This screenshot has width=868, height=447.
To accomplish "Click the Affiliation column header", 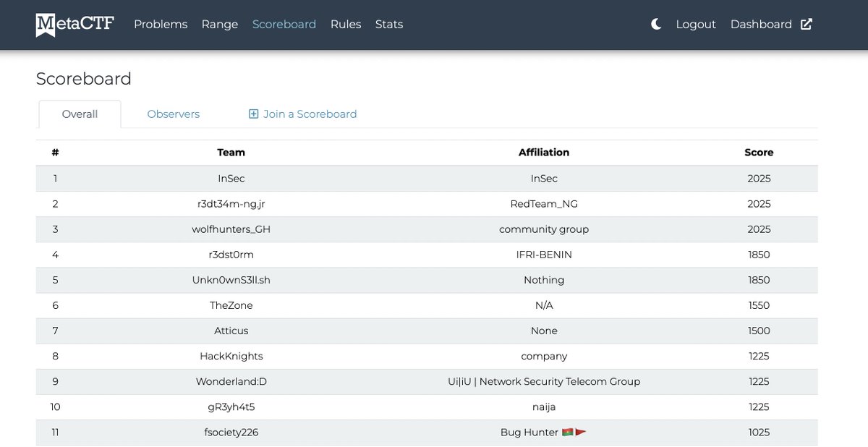I will (x=544, y=152).
